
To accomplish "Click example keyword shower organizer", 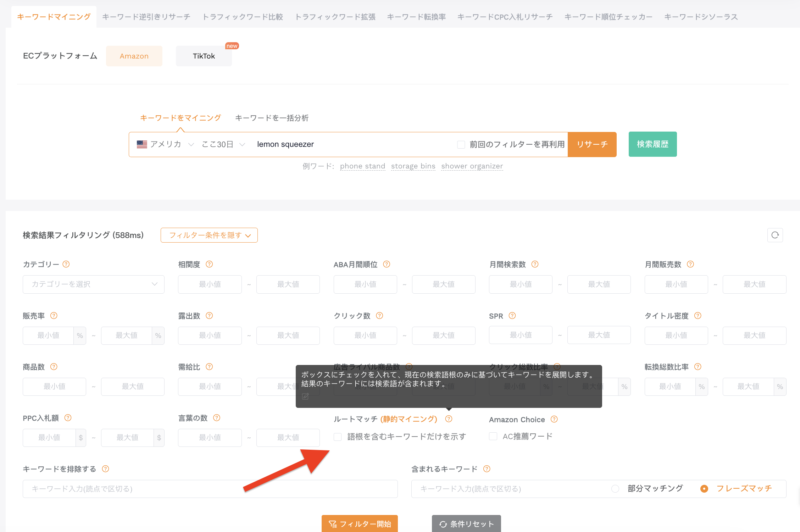I will point(472,166).
